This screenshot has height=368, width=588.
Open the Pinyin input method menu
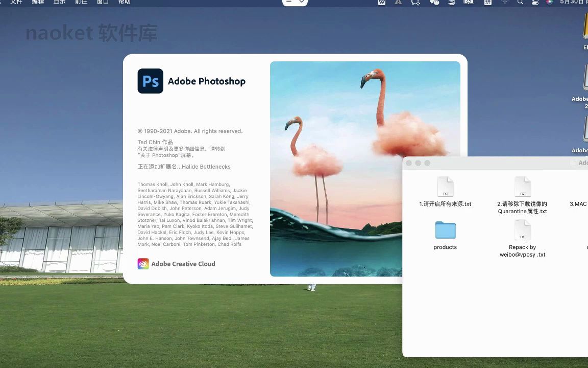click(x=487, y=2)
